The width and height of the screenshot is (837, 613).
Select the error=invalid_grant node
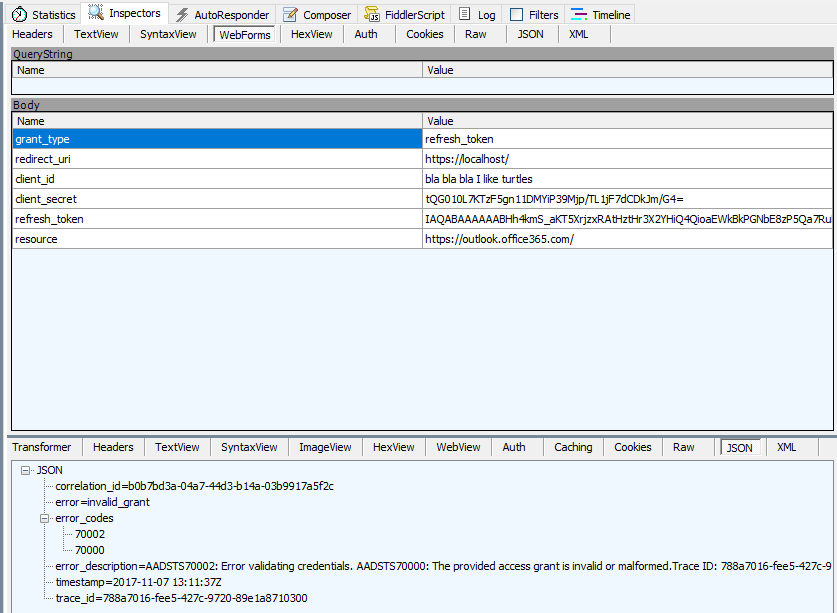coord(102,502)
